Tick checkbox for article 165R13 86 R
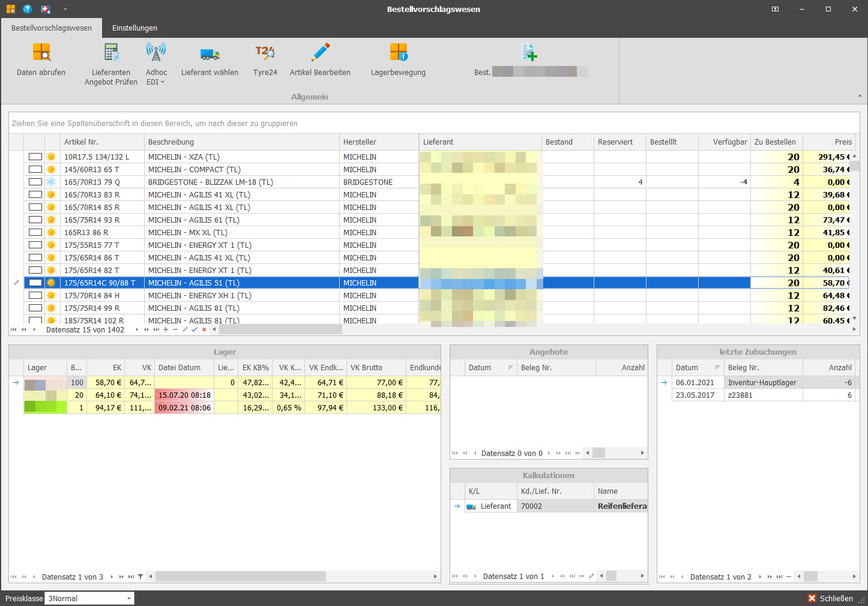868x606 pixels. click(x=35, y=232)
